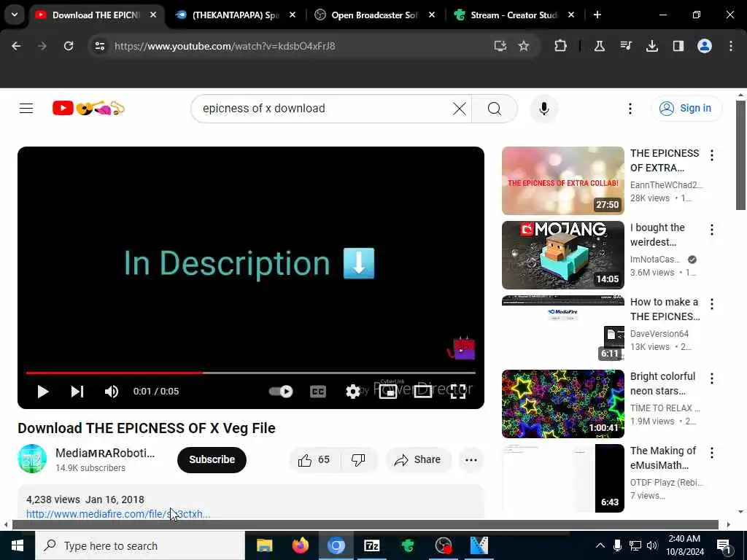747x560 pixels.
Task: Open media controls icon
Action: (625, 46)
